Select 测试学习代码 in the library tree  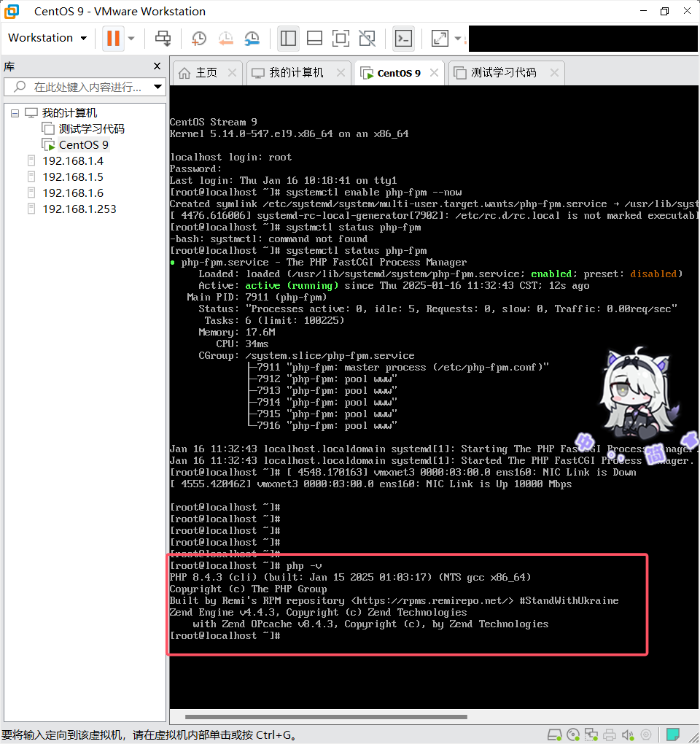(x=92, y=128)
